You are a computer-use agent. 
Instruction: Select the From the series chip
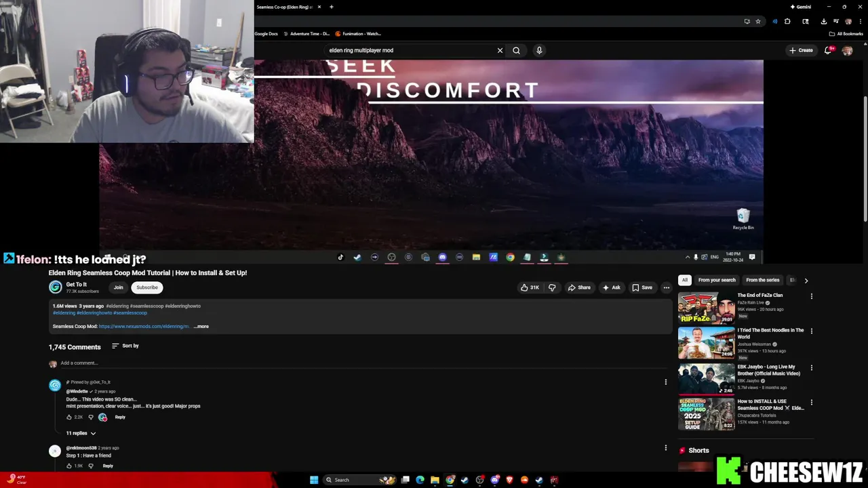click(763, 280)
